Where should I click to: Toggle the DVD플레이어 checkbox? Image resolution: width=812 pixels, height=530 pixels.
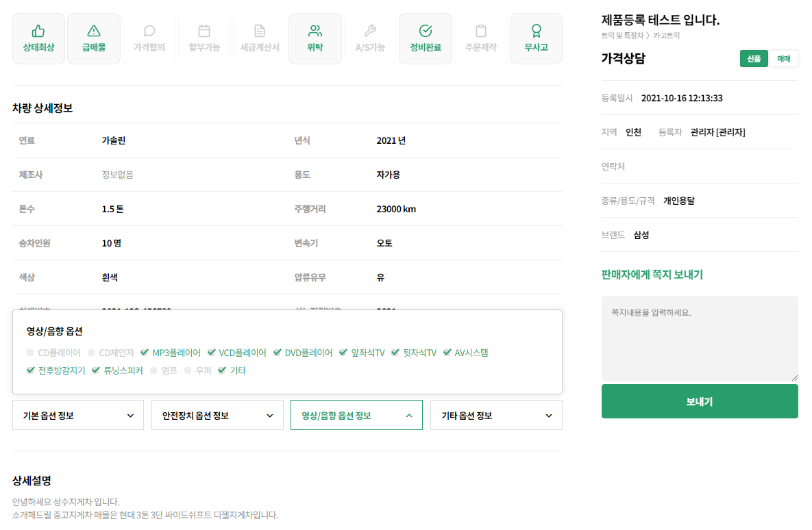[x=278, y=353]
